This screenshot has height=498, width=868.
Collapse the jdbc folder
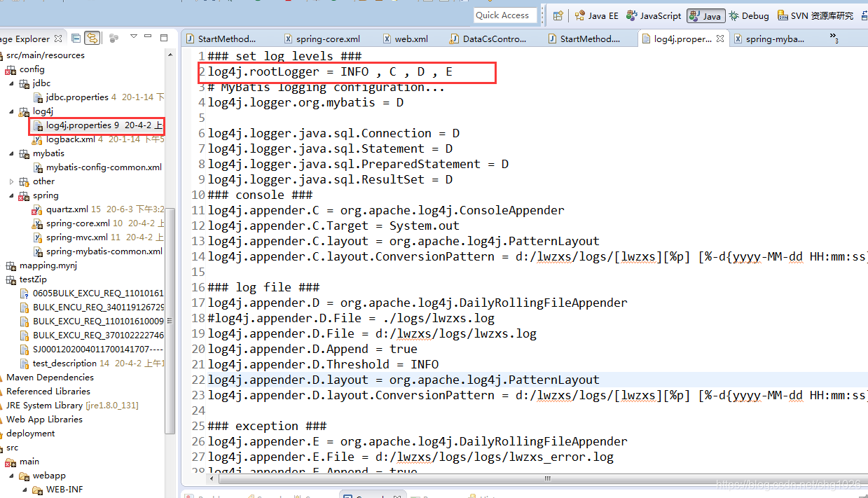(11, 83)
